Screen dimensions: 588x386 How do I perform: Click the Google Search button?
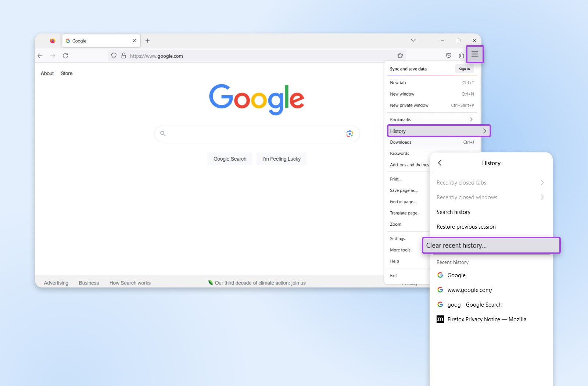point(230,159)
